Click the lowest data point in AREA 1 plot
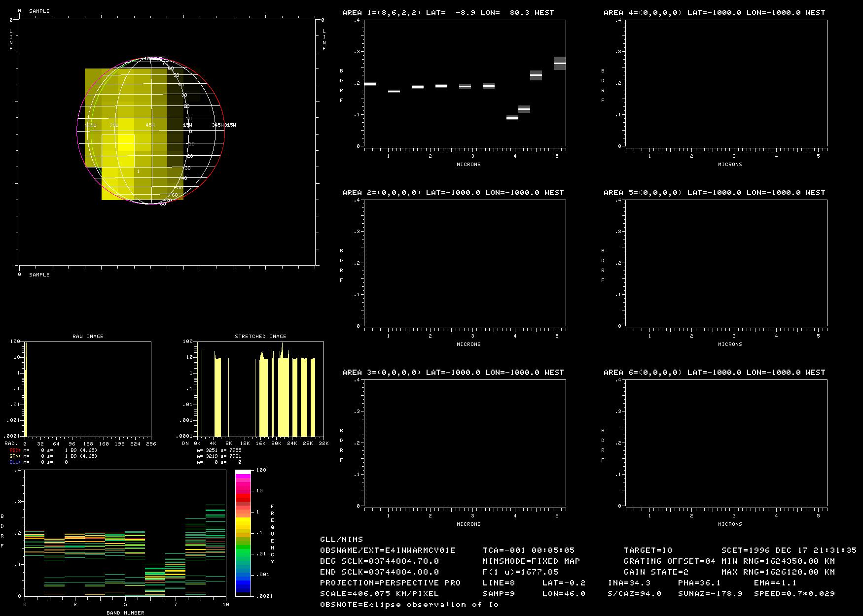 [x=512, y=118]
